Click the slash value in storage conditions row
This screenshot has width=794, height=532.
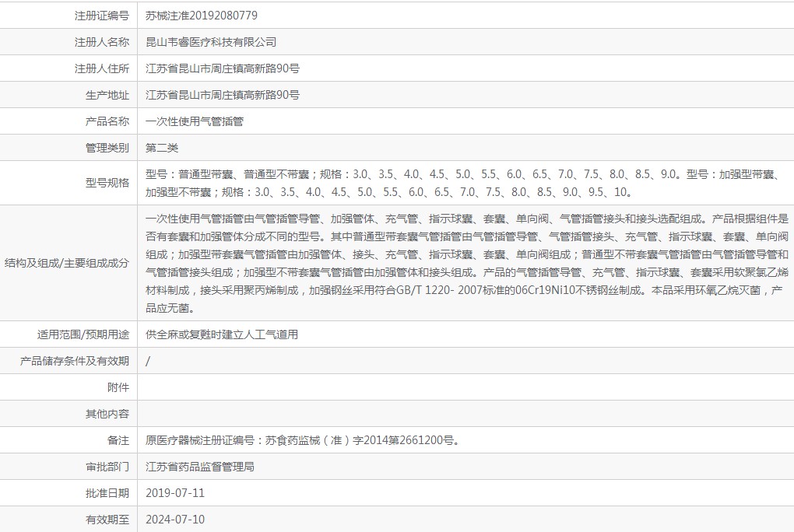tap(148, 361)
